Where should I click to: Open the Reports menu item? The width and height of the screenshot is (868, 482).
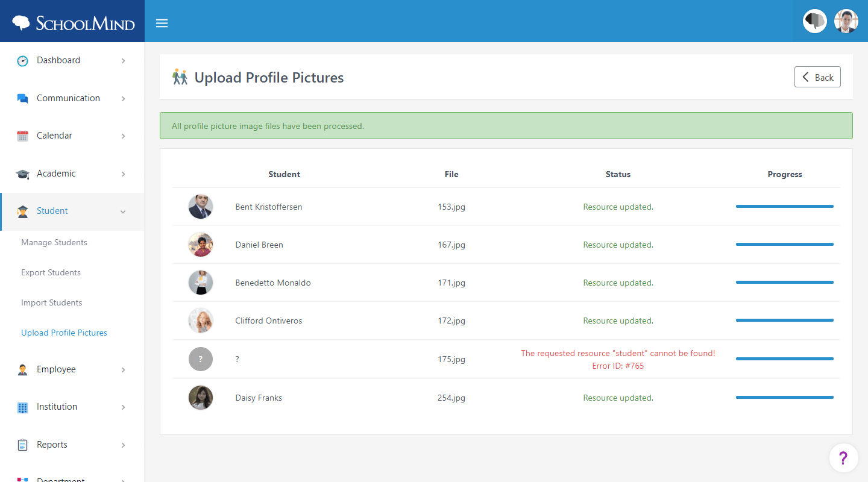tap(72, 445)
